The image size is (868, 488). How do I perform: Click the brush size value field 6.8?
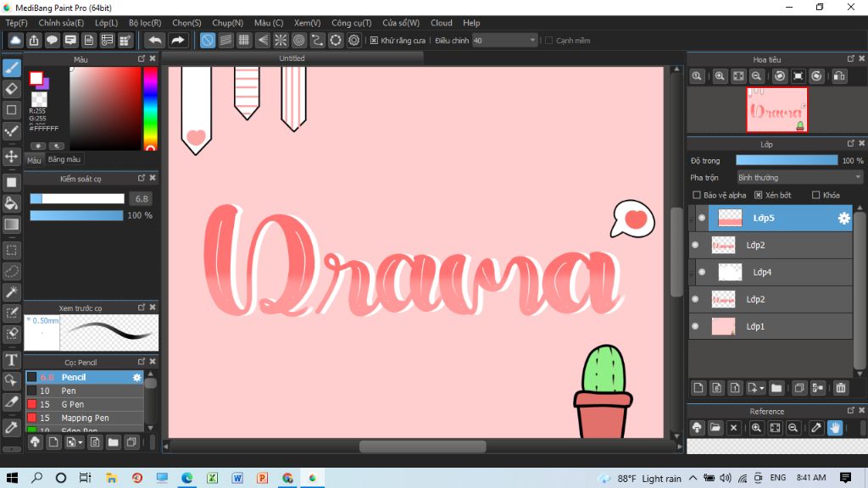coord(142,198)
